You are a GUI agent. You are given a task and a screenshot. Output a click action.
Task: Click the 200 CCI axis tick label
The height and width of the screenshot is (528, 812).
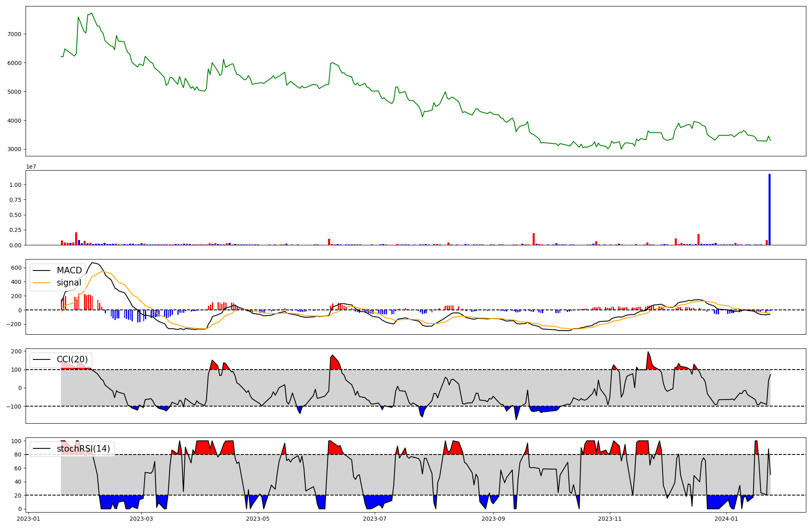tap(17, 351)
